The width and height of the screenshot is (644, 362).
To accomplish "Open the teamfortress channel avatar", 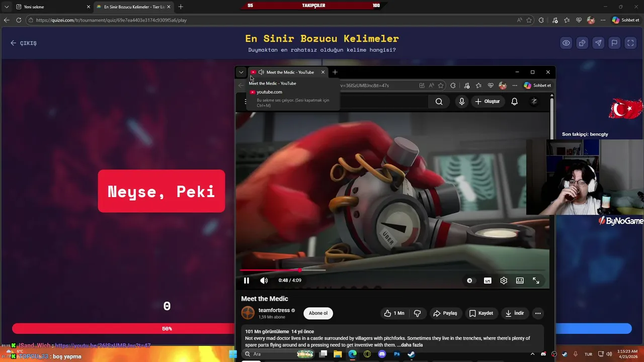I will pos(248,313).
